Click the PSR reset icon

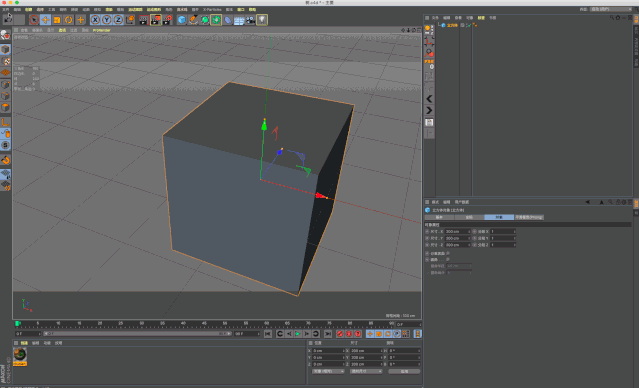(429, 64)
